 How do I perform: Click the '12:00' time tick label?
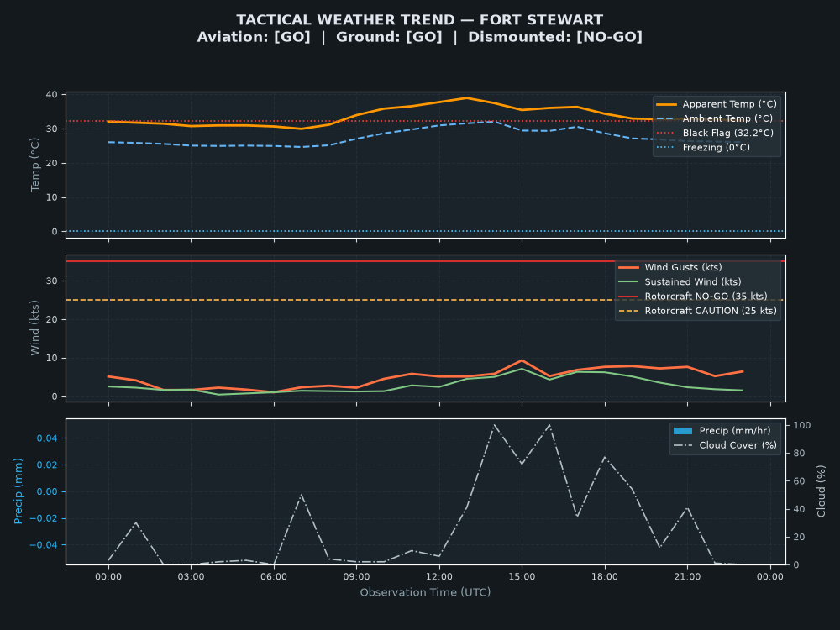[x=439, y=577]
